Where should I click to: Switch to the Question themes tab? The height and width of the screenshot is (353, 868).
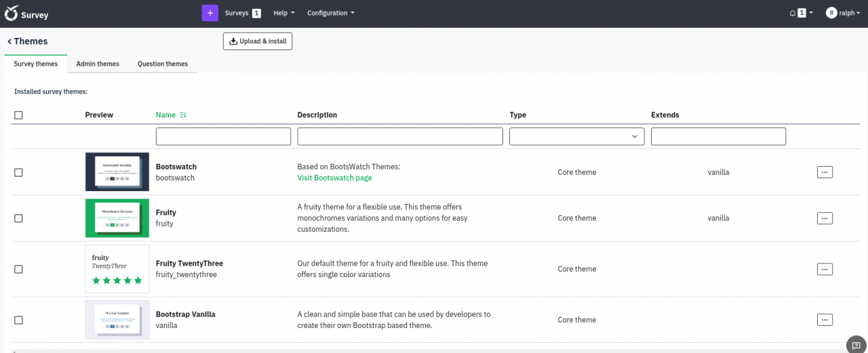coord(163,64)
